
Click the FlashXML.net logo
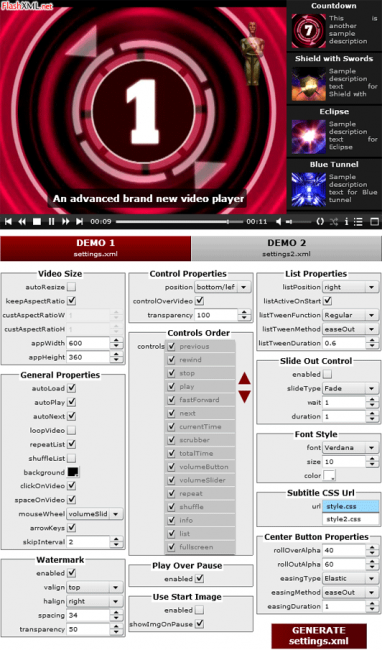tap(27, 6)
